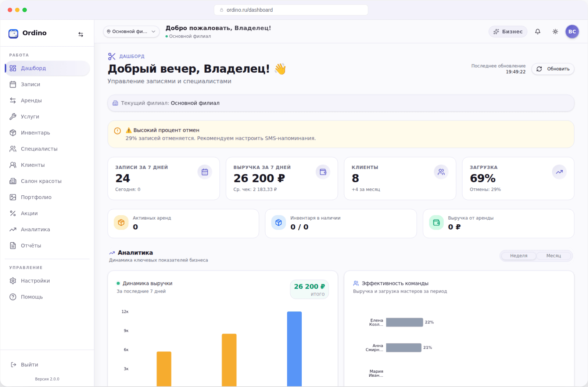This screenshot has height=387, width=588.
Task: Click the Бизнес plan badge
Action: coord(508,32)
